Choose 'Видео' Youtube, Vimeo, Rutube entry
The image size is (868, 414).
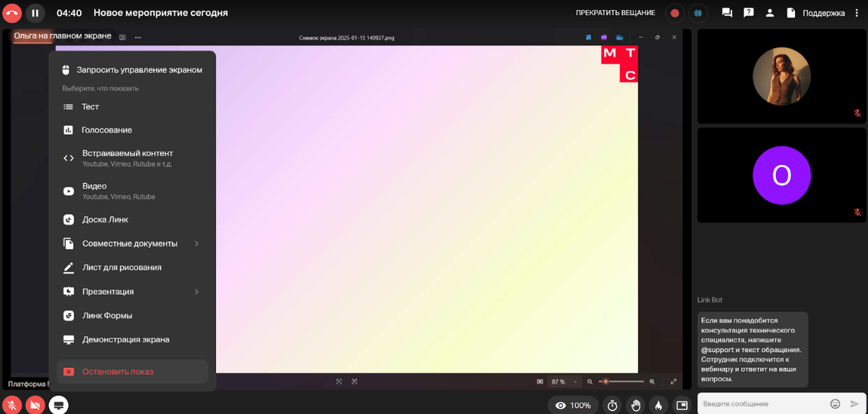pyautogui.click(x=132, y=191)
